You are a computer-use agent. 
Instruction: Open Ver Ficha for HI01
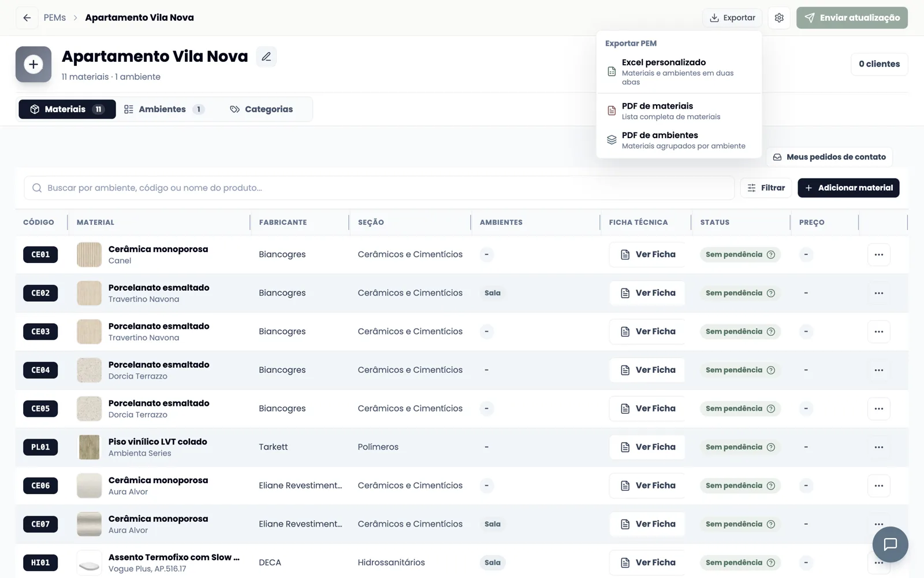[x=647, y=562]
